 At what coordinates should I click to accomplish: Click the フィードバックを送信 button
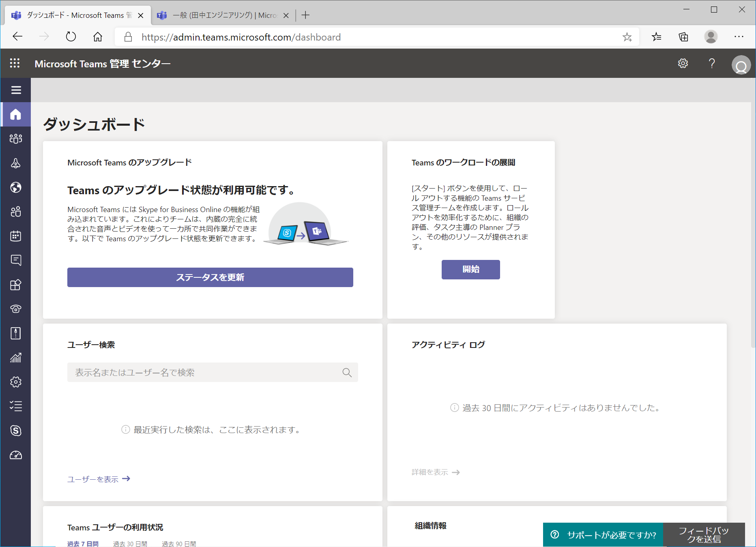pyautogui.click(x=704, y=535)
